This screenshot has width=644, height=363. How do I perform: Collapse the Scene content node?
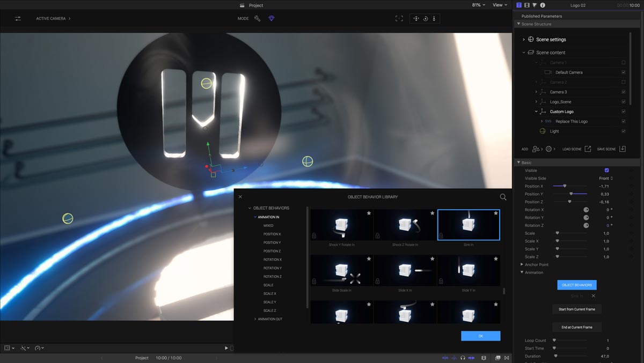(524, 53)
